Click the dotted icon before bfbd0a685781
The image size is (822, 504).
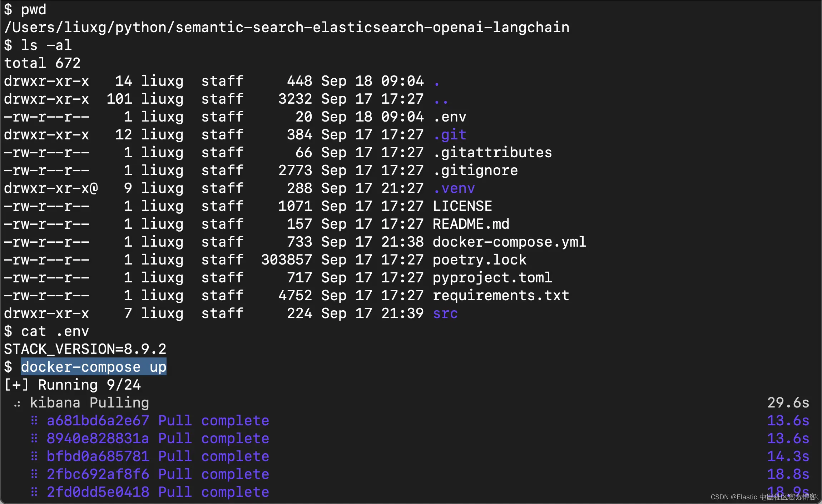[x=34, y=456]
